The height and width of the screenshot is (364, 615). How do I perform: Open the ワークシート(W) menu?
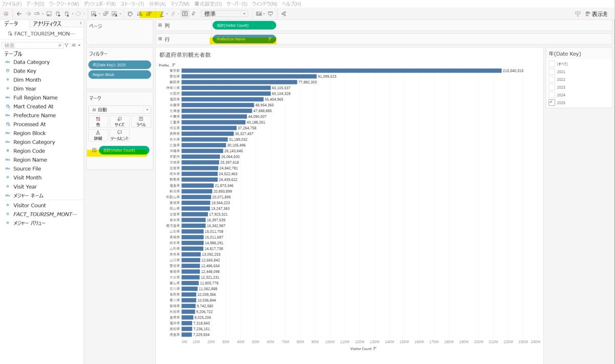tap(64, 4)
